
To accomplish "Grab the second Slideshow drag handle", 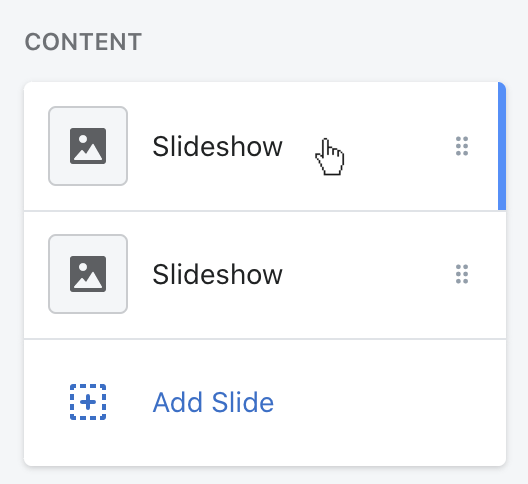I will click(x=462, y=274).
